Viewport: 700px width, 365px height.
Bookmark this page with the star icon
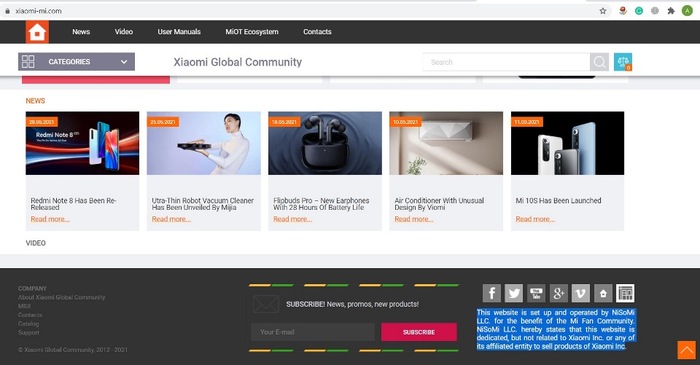click(x=603, y=11)
